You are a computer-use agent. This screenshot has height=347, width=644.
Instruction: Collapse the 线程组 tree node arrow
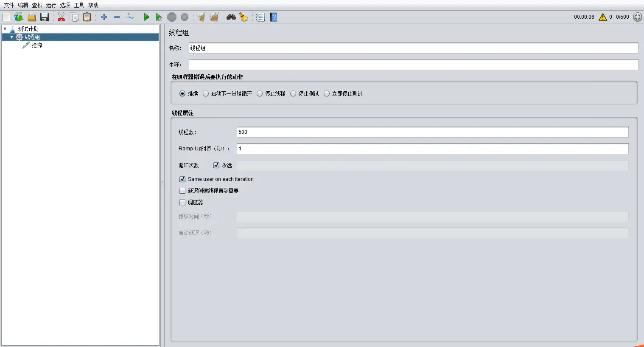point(11,37)
